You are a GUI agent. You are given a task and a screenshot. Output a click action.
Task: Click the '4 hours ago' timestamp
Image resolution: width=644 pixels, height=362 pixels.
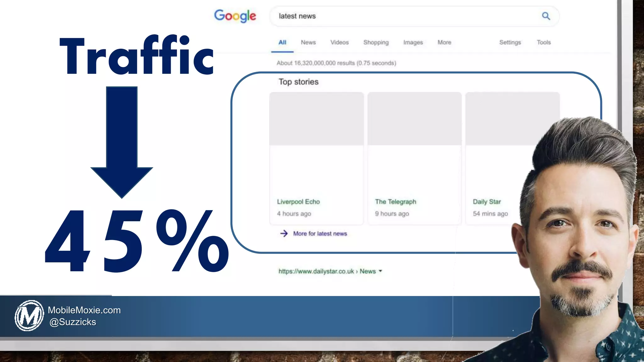coord(294,214)
